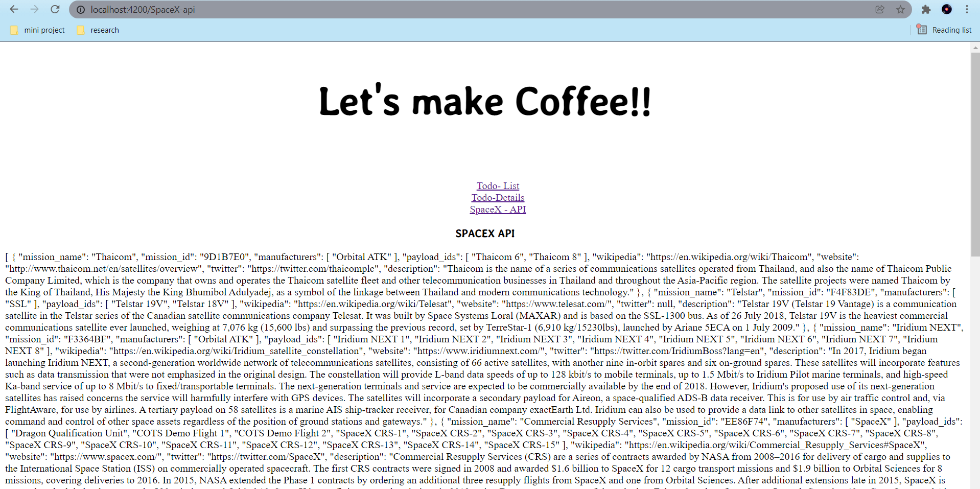Reload the SpaceX-api page
This screenshot has height=489, width=980.
click(x=55, y=9)
